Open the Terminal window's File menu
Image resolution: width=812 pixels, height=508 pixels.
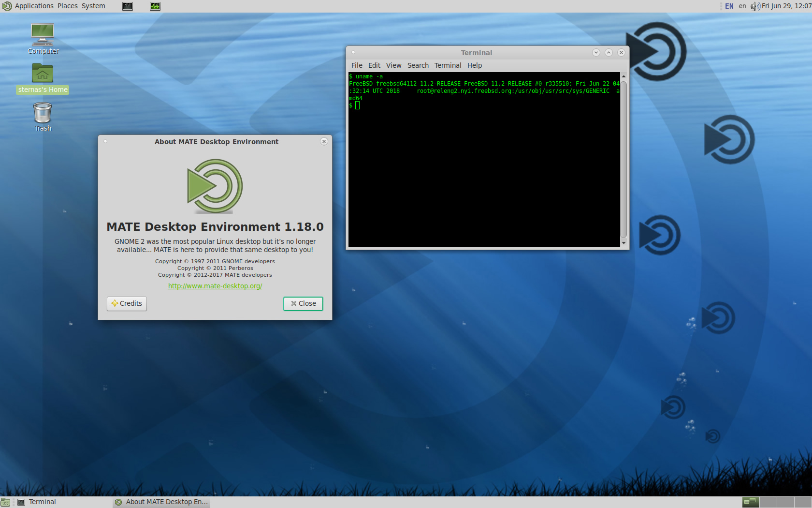click(x=357, y=65)
